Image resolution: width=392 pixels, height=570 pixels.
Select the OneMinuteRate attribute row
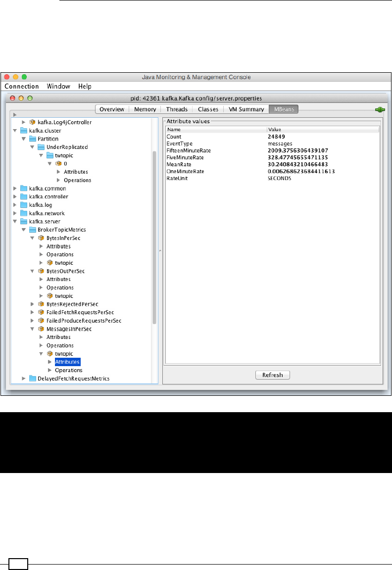tap(273, 172)
